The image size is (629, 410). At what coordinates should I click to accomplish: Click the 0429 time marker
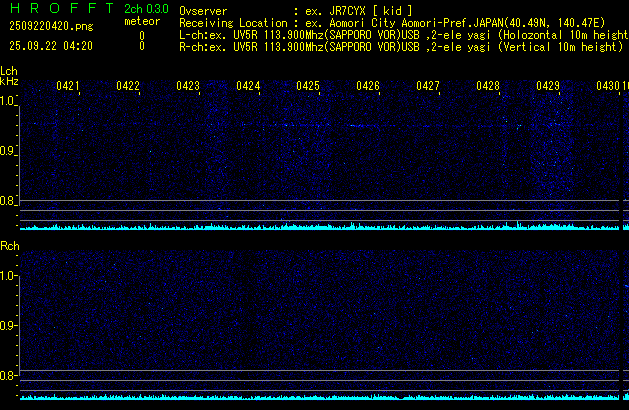[548, 87]
